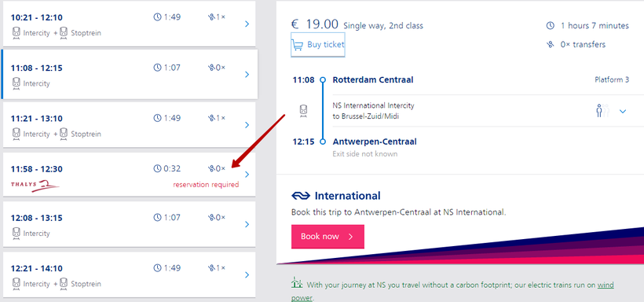Screen dimensions: 644x302
Task: Select the 11:21 - 13:10 trip option
Action: coord(130,125)
